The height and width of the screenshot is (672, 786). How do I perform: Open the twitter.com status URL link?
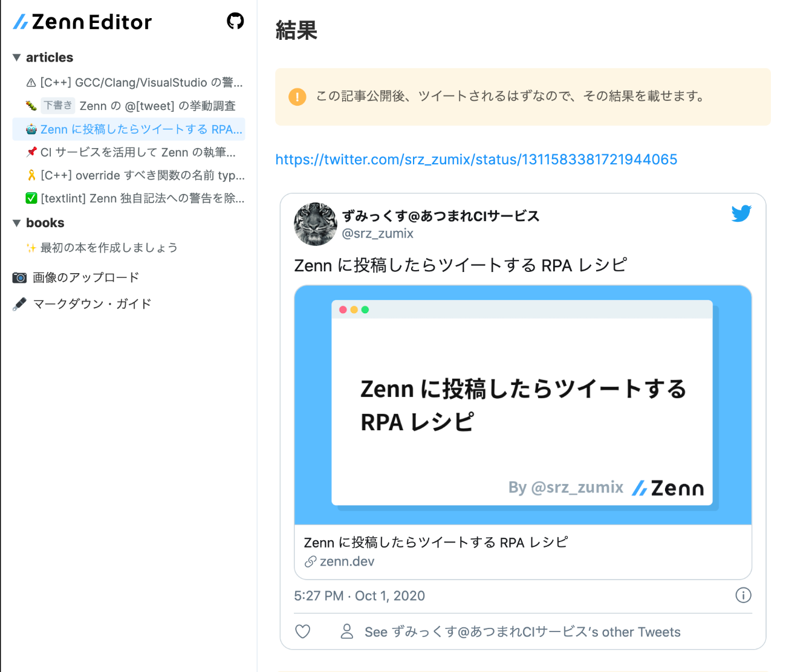pos(476,160)
